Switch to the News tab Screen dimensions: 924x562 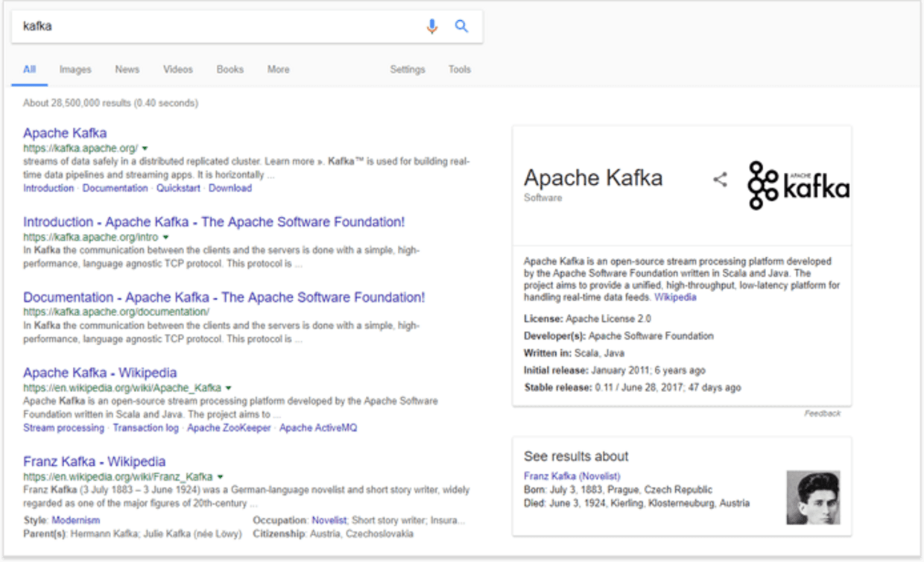[x=127, y=69]
